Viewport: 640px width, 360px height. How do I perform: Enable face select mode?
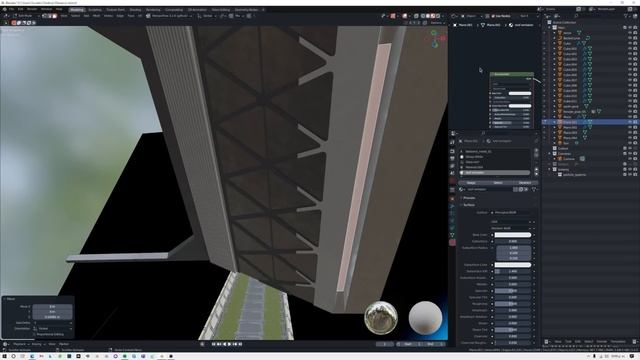point(55,16)
